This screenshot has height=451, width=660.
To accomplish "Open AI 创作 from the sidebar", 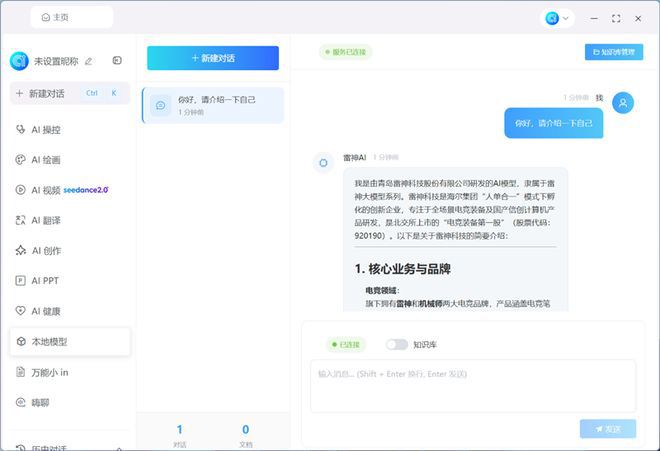I will pyautogui.click(x=70, y=251).
